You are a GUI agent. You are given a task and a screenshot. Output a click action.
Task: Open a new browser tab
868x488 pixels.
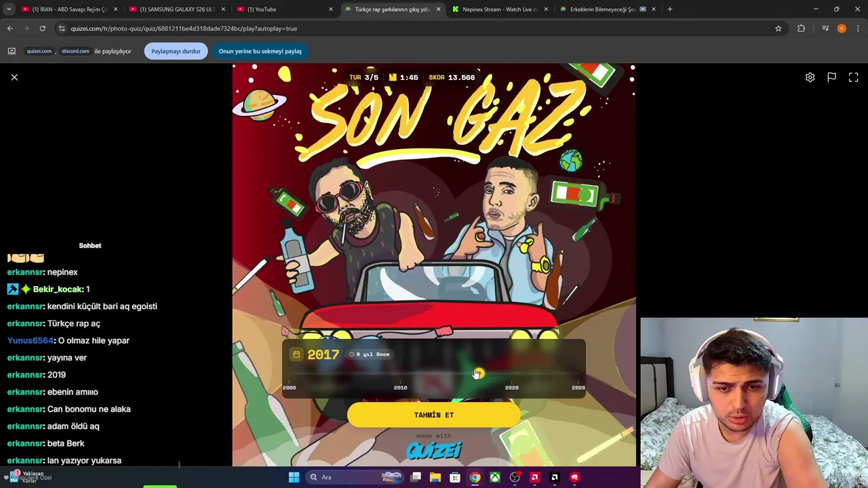[669, 9]
